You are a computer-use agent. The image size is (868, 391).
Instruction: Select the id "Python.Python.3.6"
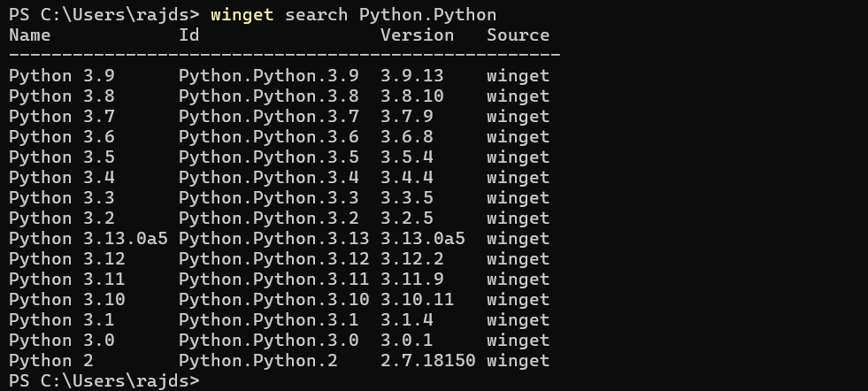(x=268, y=137)
